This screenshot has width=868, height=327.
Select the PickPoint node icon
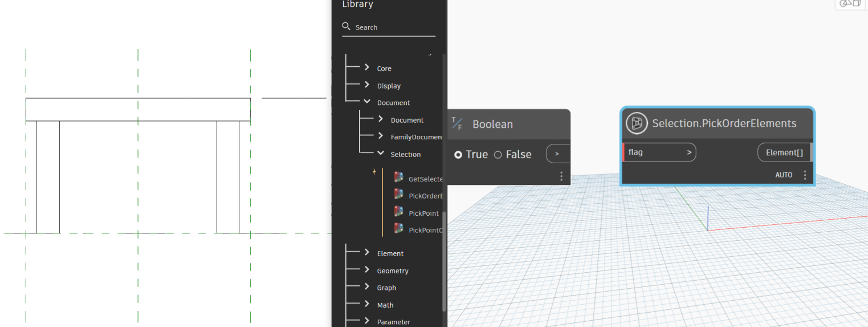[398, 212]
